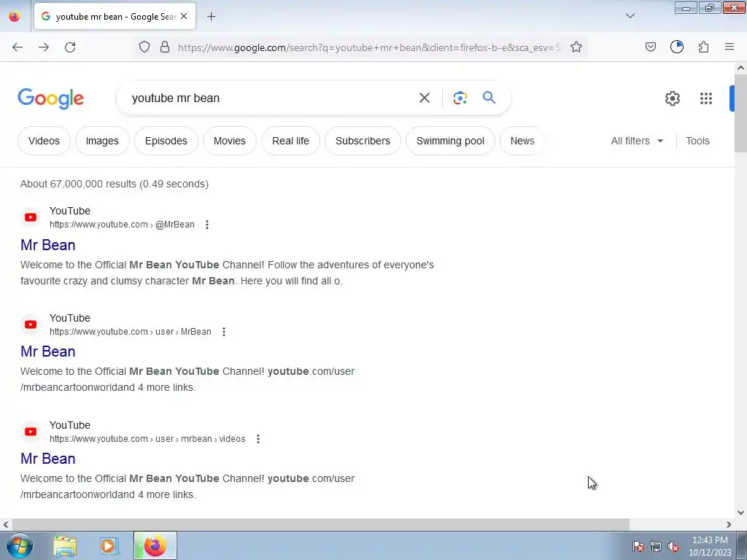The width and height of the screenshot is (747, 560).
Task: Click the browser address bar URL
Action: 368,47
